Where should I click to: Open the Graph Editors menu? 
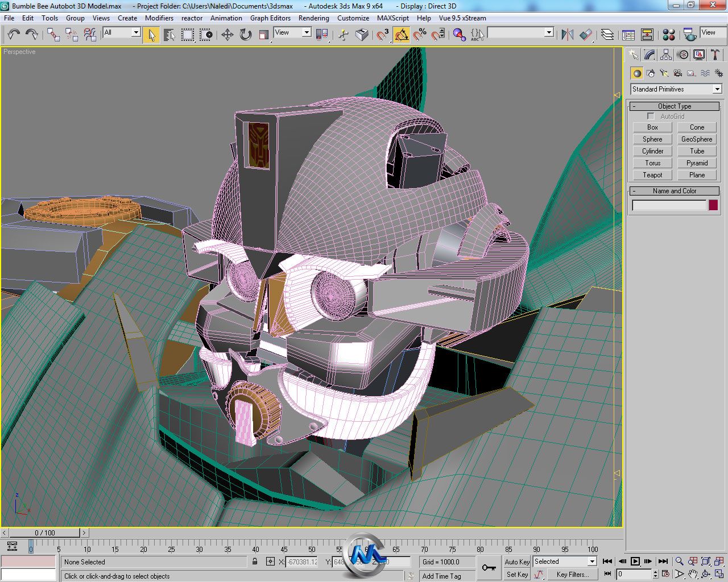point(270,18)
